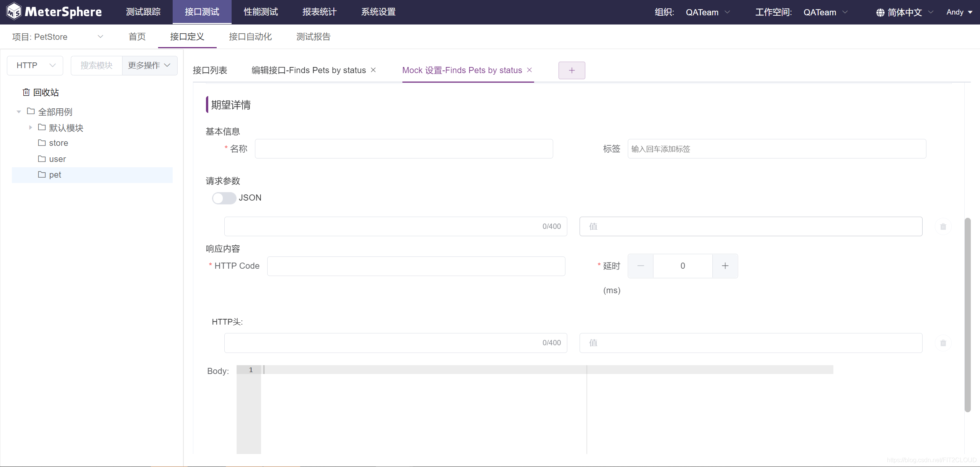Close the 编辑接口-Finds Pets by status tab

click(x=373, y=70)
